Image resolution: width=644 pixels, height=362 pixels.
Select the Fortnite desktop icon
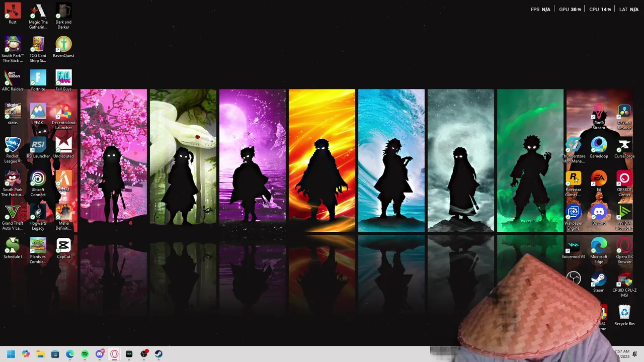pos(38,80)
